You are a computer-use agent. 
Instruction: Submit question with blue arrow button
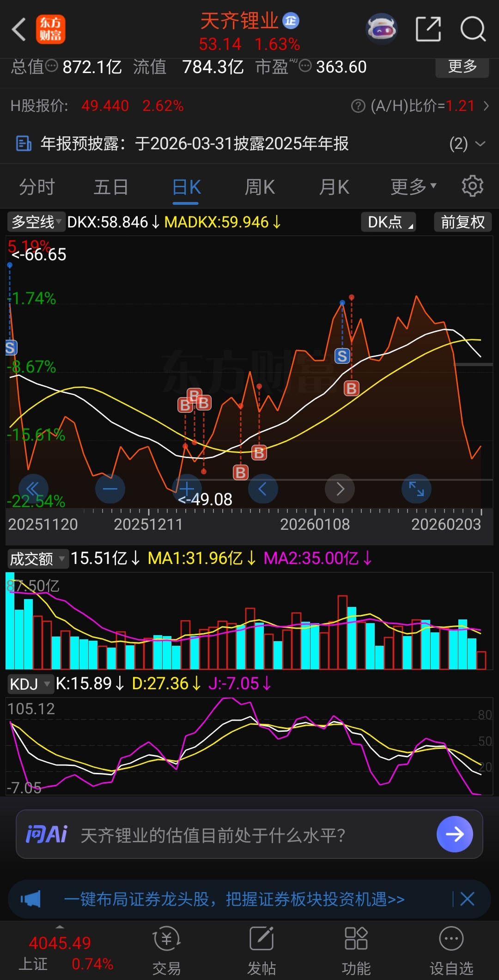(455, 834)
